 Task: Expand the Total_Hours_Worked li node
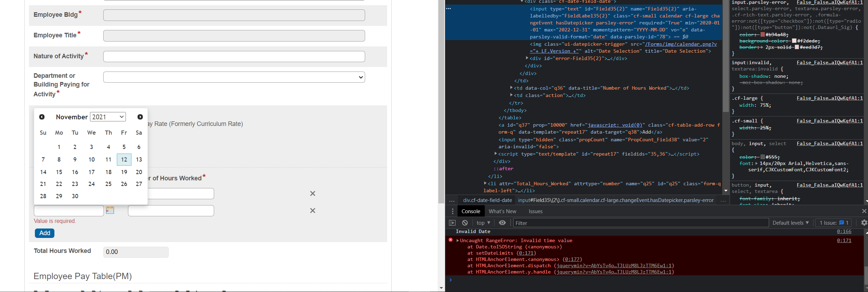(x=485, y=184)
